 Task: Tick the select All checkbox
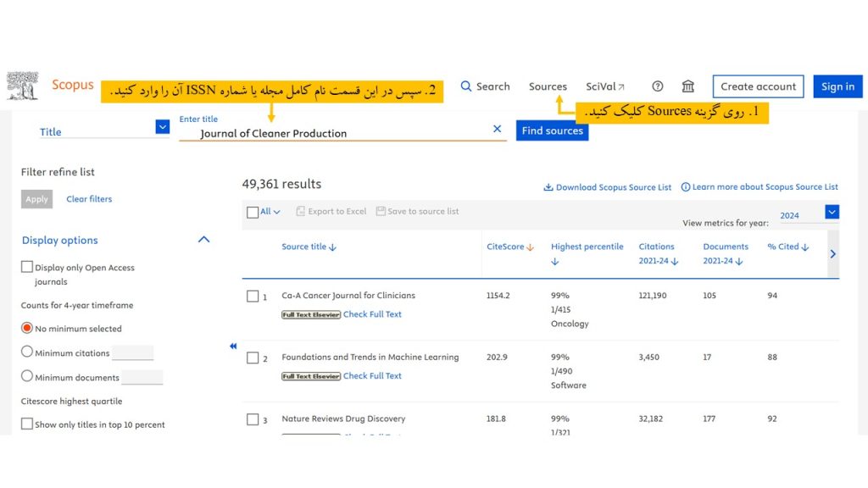[253, 213]
